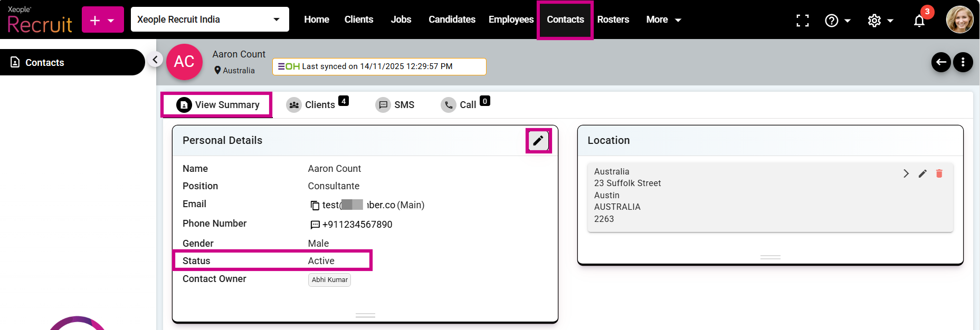Copy the email address using copy icon
Image resolution: width=980 pixels, height=330 pixels.
[x=315, y=205]
